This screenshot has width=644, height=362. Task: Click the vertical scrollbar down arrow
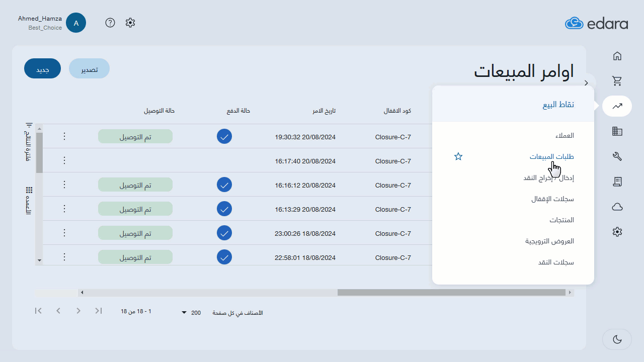39,260
